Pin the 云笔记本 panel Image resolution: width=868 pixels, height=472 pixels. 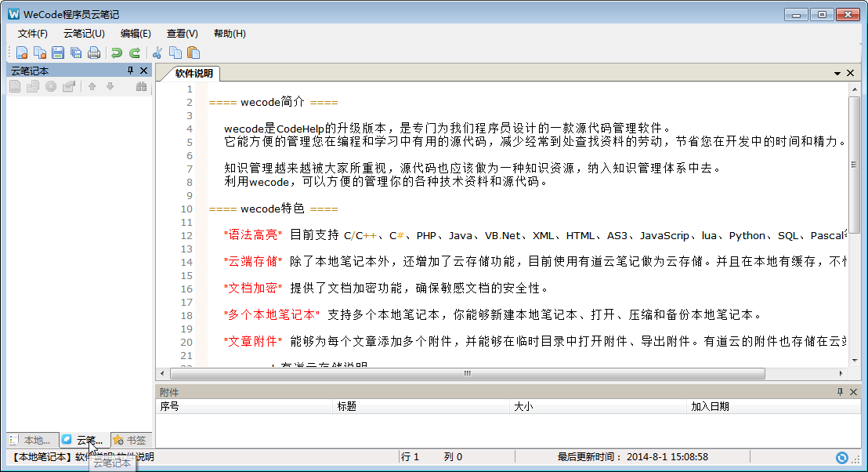pyautogui.click(x=130, y=71)
